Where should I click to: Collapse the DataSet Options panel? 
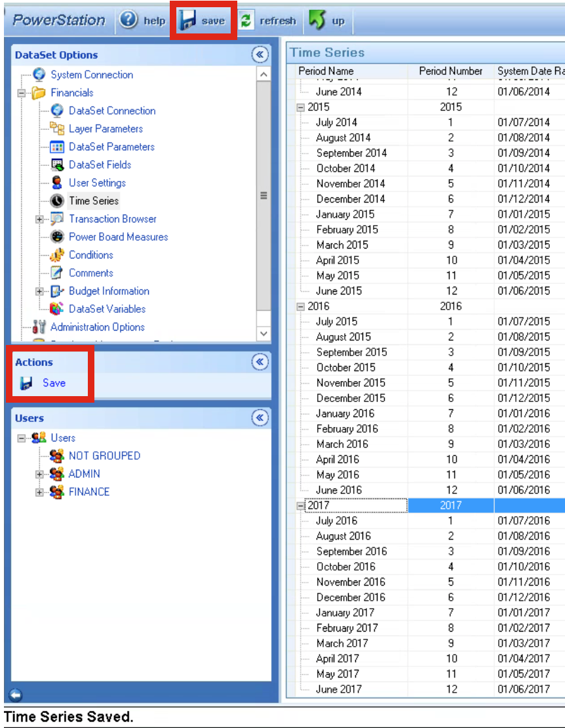(x=260, y=55)
